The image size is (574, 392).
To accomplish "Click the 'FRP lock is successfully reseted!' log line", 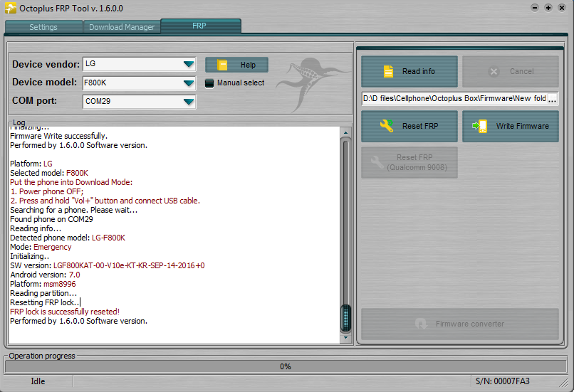I will [x=65, y=312].
